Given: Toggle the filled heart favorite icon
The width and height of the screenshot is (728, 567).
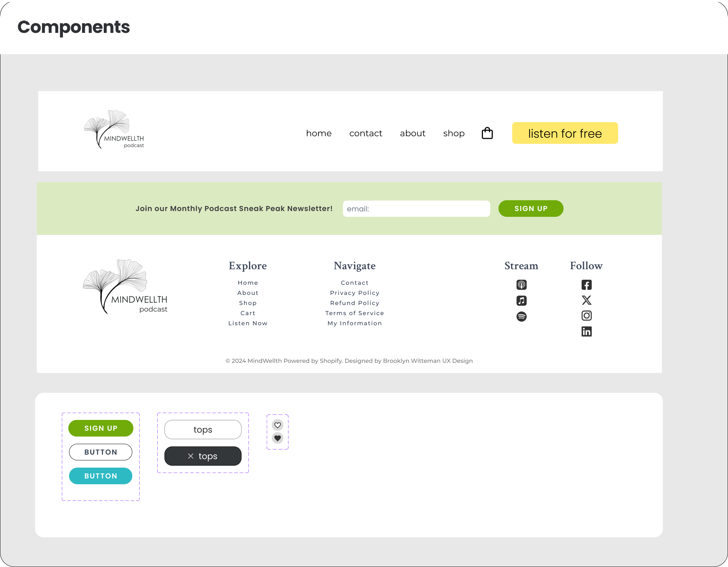Looking at the screenshot, I should pos(277,438).
